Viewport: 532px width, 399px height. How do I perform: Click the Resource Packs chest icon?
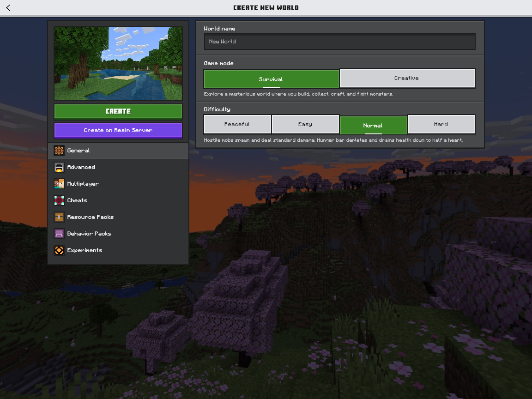(x=59, y=217)
